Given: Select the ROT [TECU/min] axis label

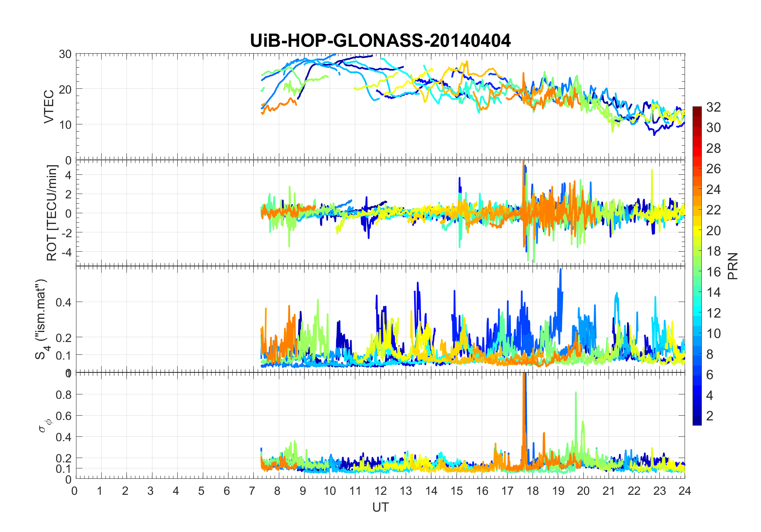Looking at the screenshot, I should pos(52,213).
